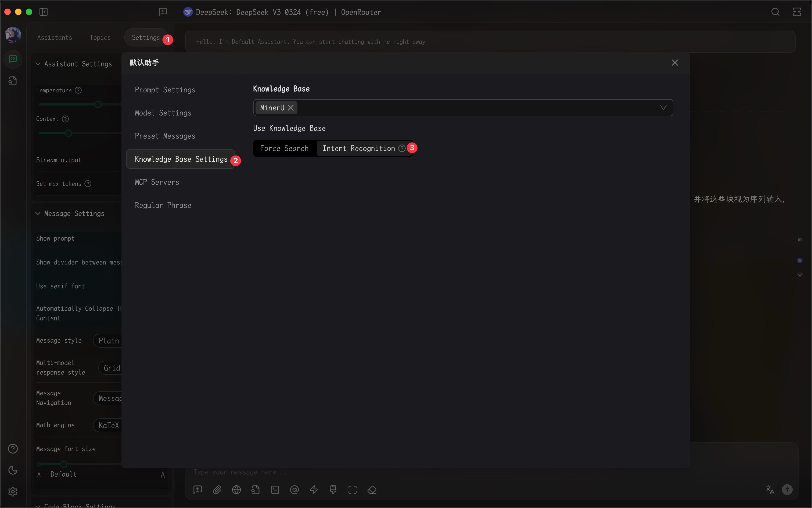Open Prompt Settings section
Image resolution: width=812 pixels, height=508 pixels.
[165, 90]
